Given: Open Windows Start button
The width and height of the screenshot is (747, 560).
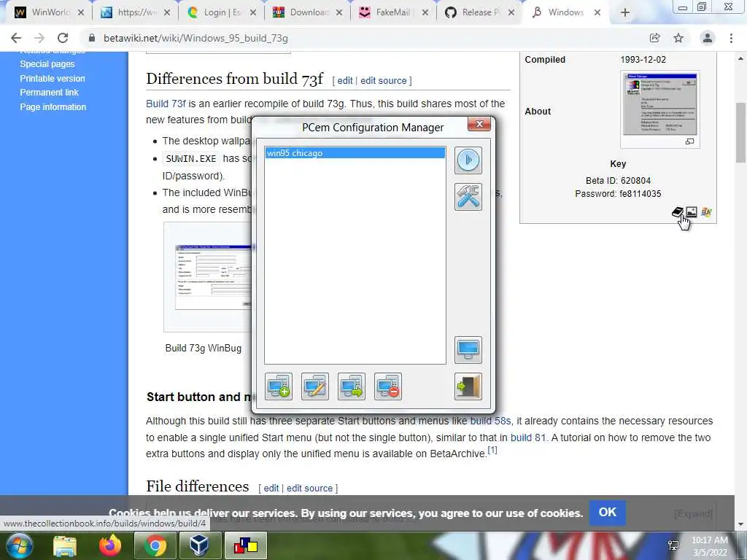Looking at the screenshot, I should pyautogui.click(x=18, y=545).
